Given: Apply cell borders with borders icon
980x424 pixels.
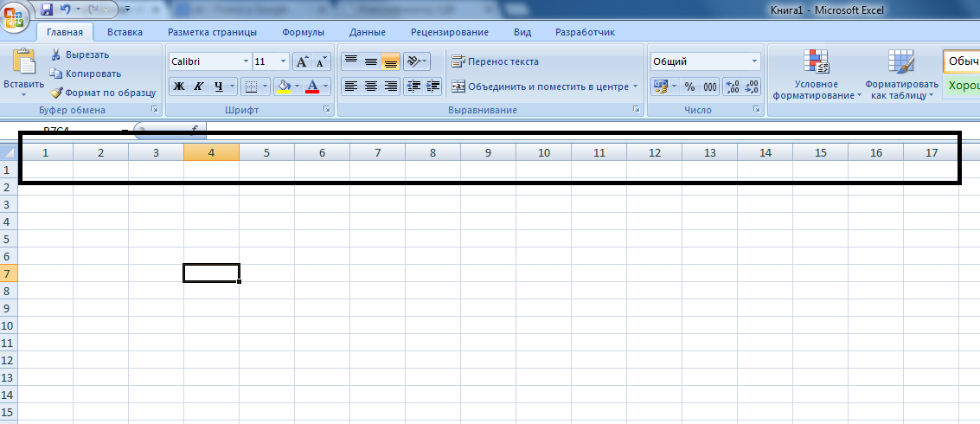Looking at the screenshot, I should click(x=251, y=87).
